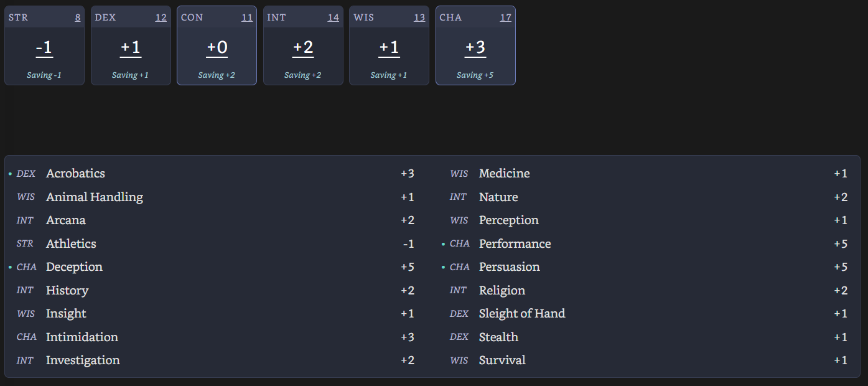Click the underlined INT score 14

tap(334, 17)
